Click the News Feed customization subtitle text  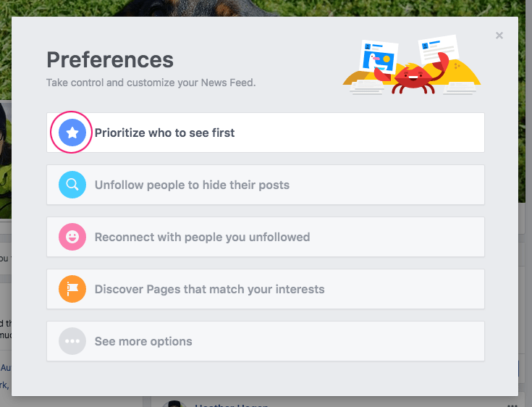point(151,83)
